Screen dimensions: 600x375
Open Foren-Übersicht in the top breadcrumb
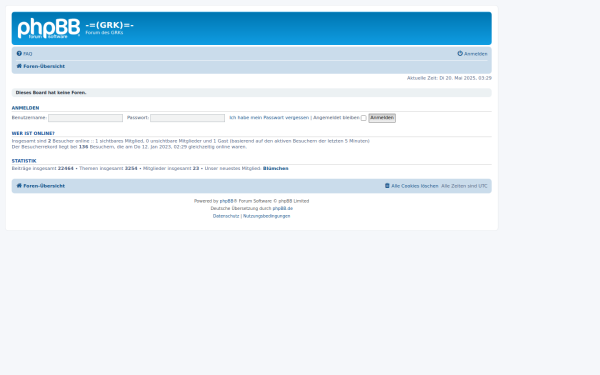[44, 66]
